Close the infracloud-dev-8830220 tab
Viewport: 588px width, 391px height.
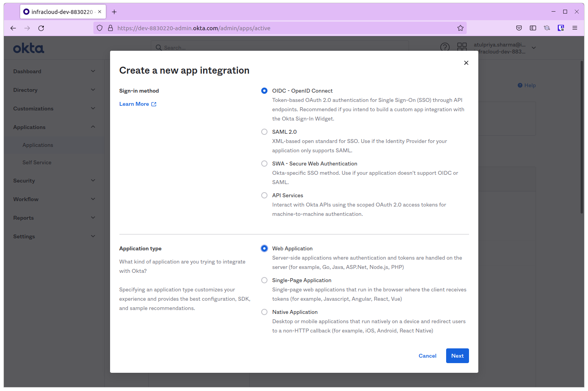tap(100, 12)
